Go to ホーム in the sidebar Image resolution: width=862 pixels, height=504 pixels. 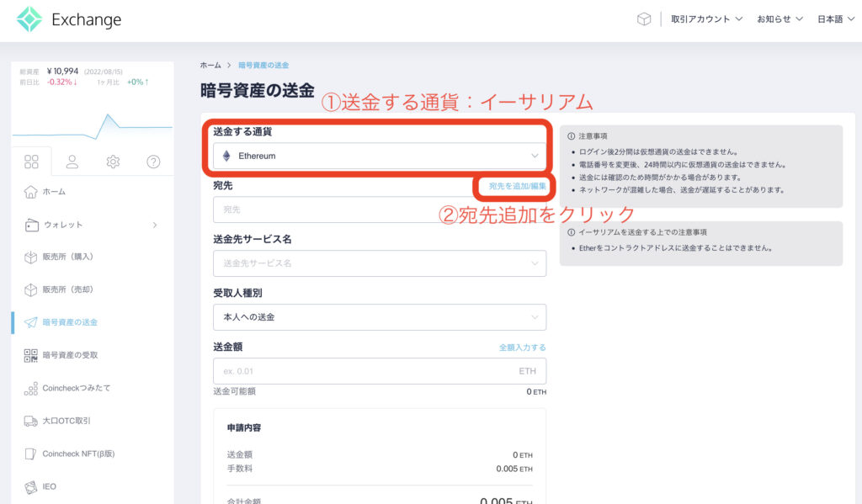(54, 192)
